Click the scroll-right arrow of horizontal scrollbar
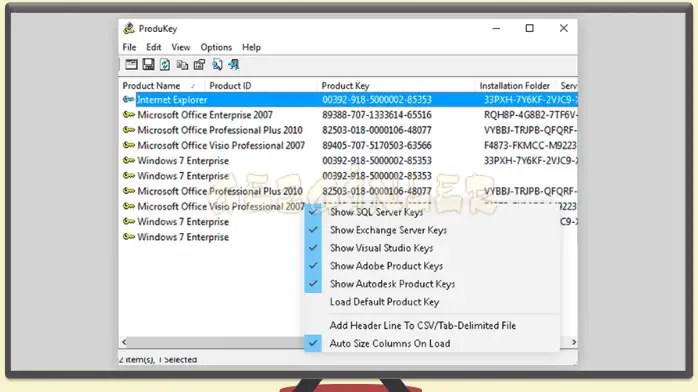The height and width of the screenshot is (392, 698). [573, 342]
